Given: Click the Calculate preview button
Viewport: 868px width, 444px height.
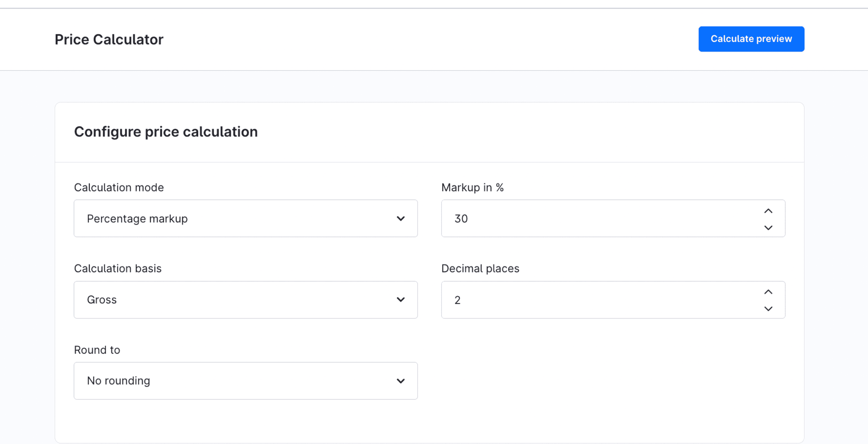Looking at the screenshot, I should (x=751, y=39).
